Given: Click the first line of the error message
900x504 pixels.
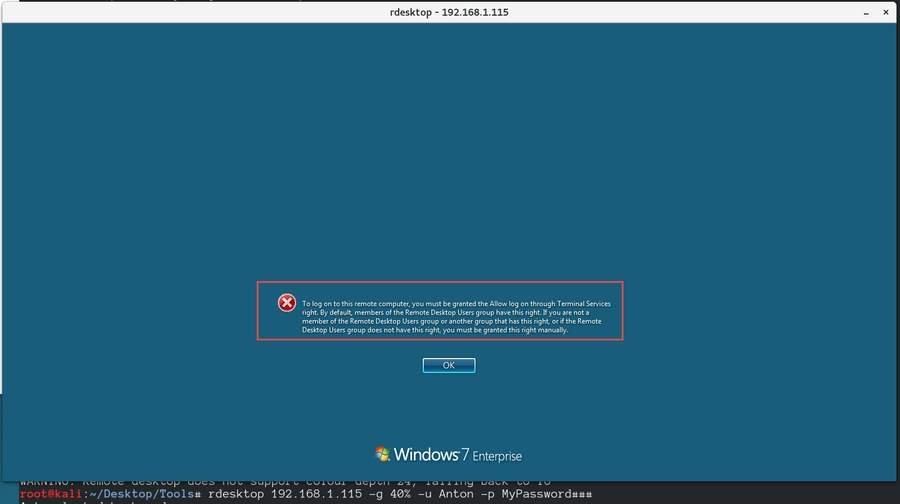Looking at the screenshot, I should [x=455, y=303].
